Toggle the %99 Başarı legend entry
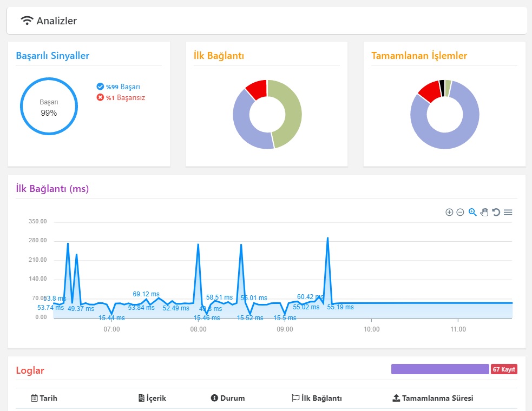Screen dimensions: 532x411 click(122, 87)
